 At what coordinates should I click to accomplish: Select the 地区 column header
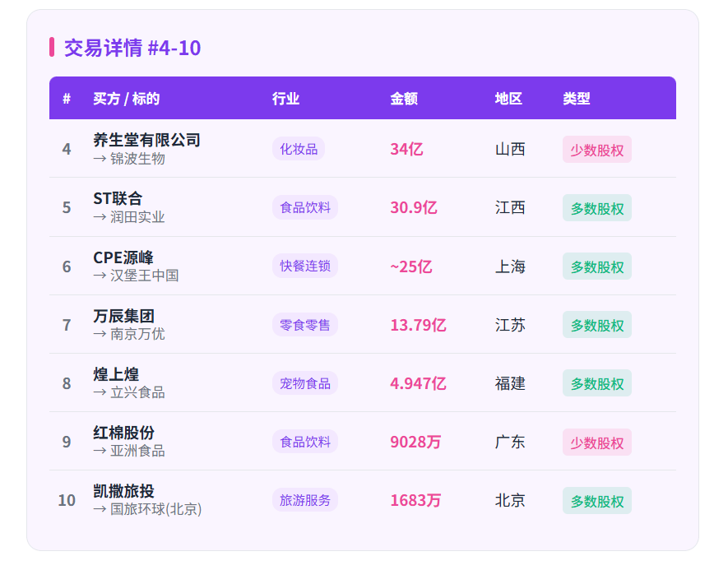click(x=508, y=99)
